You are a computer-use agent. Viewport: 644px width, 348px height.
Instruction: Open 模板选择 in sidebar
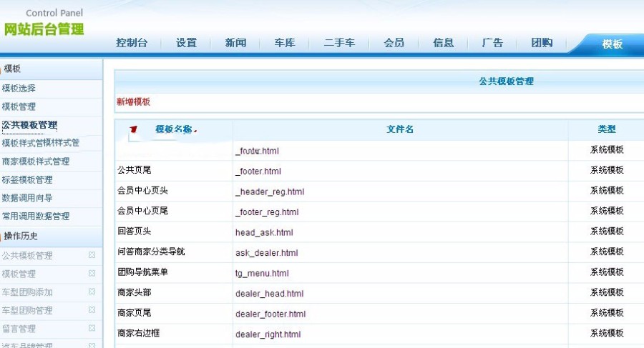(19, 88)
